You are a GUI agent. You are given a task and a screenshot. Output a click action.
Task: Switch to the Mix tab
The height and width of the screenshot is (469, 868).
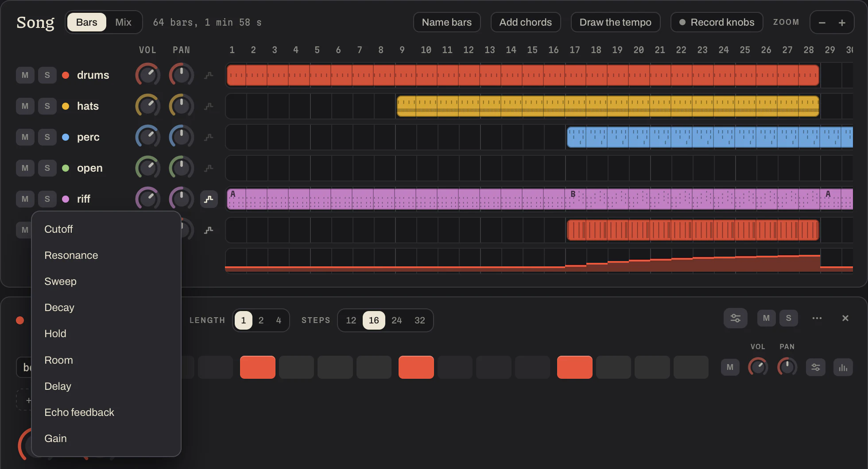tap(123, 22)
